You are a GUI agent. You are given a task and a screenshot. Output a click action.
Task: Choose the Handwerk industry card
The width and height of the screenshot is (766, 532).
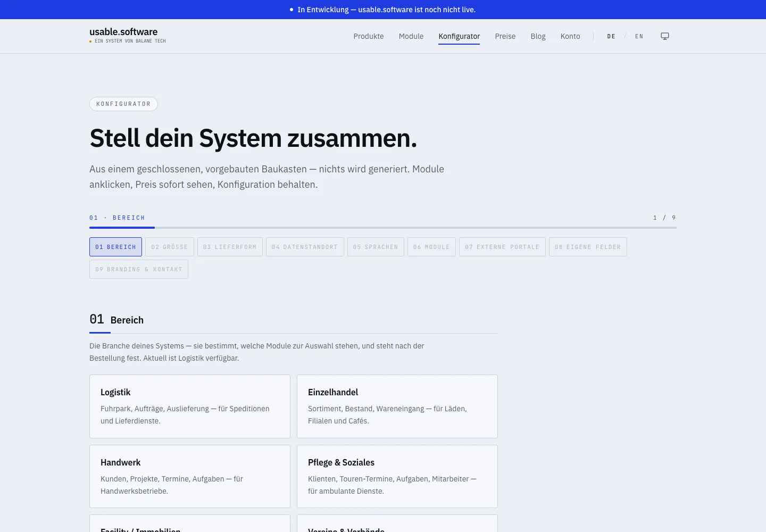pyautogui.click(x=190, y=477)
